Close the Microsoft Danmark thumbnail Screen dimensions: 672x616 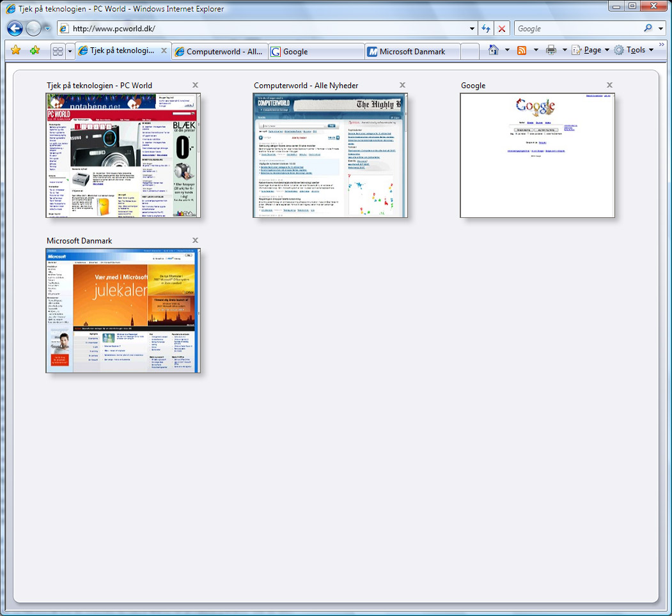(x=195, y=240)
